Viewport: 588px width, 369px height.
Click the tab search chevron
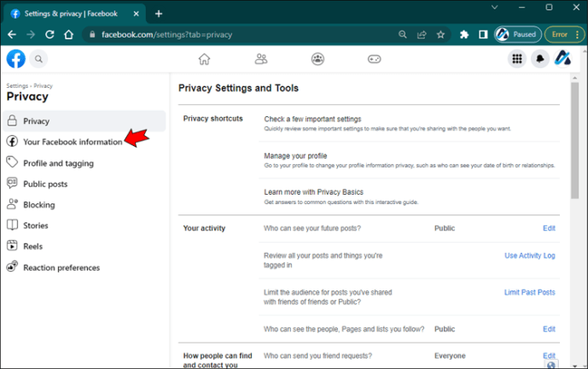tap(495, 7)
